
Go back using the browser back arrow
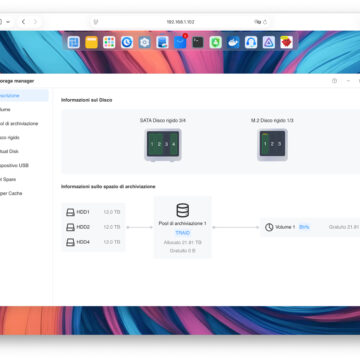[23, 22]
